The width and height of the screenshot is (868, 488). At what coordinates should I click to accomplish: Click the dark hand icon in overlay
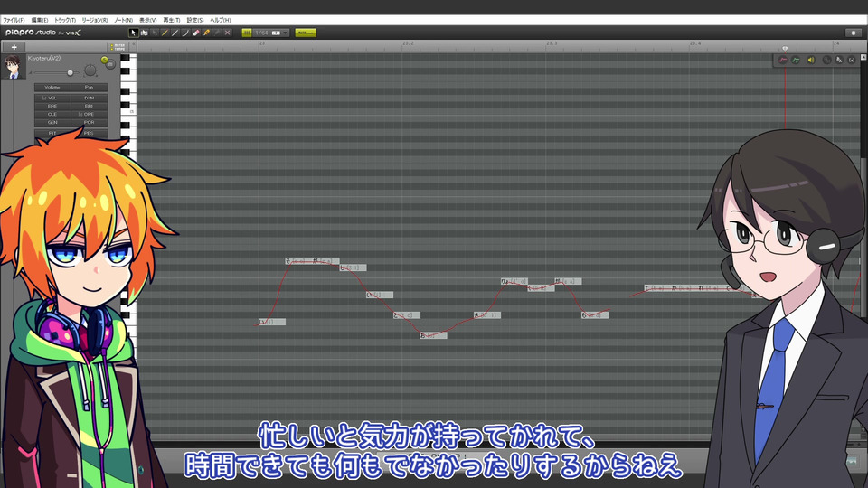coord(826,60)
